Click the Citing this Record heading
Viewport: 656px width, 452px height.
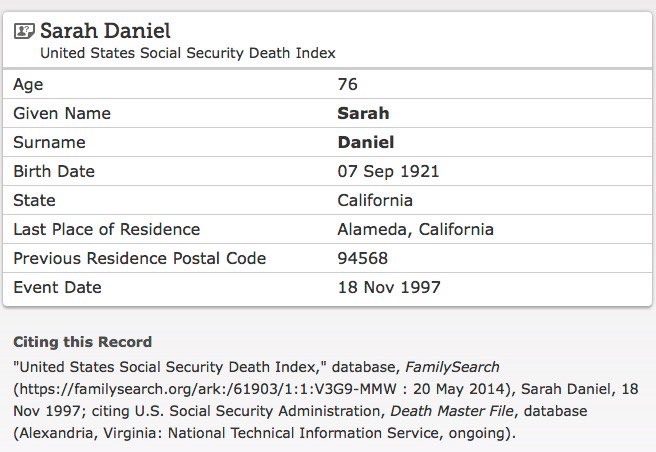click(82, 342)
